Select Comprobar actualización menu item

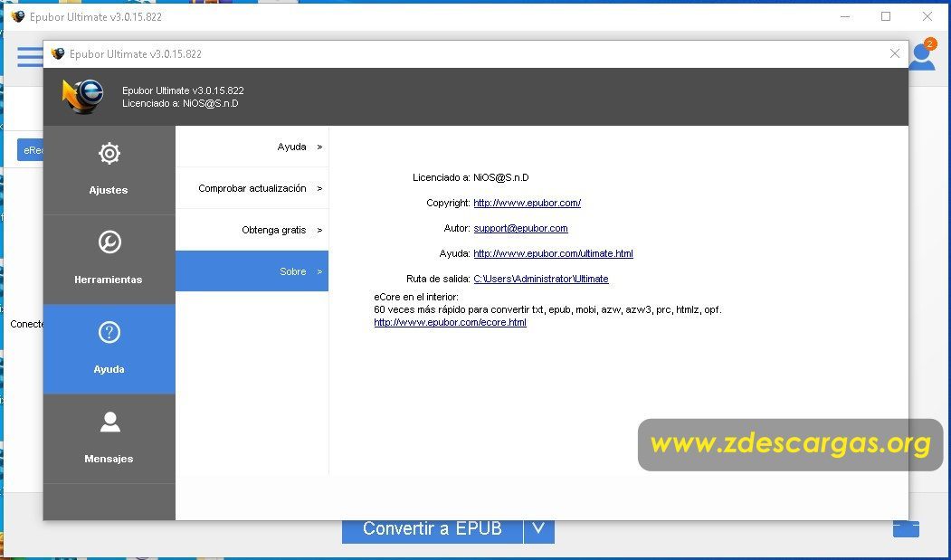pos(252,188)
